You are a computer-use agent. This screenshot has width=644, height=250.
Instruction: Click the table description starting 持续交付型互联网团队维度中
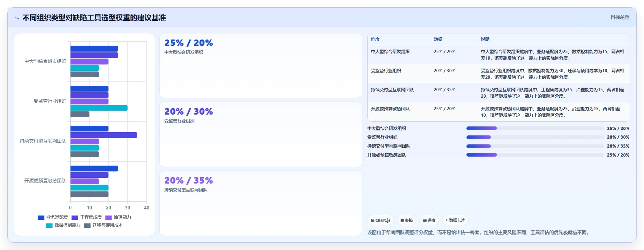click(553, 93)
